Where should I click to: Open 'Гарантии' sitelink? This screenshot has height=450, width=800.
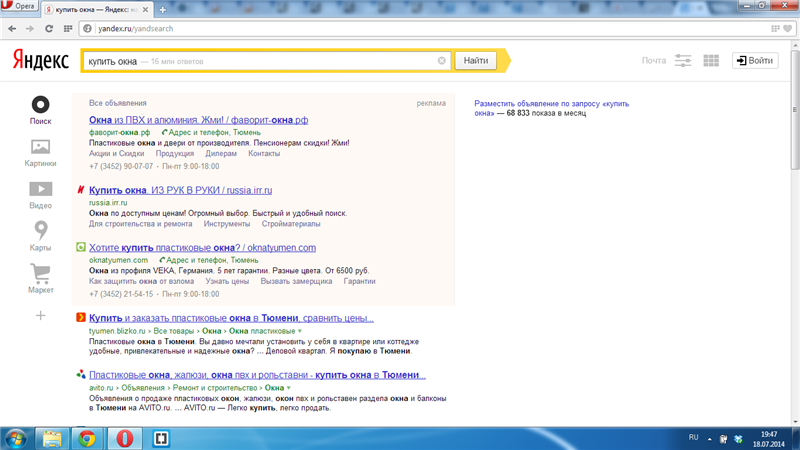[x=359, y=282]
